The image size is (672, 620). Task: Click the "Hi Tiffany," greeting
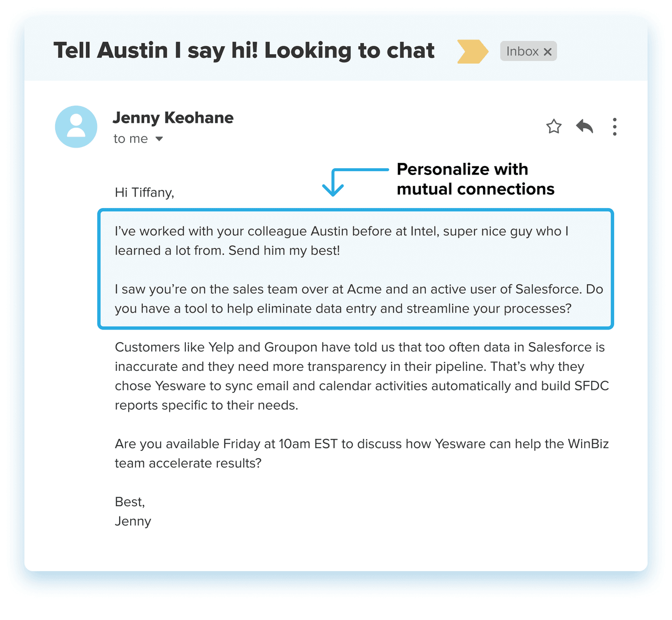click(144, 193)
